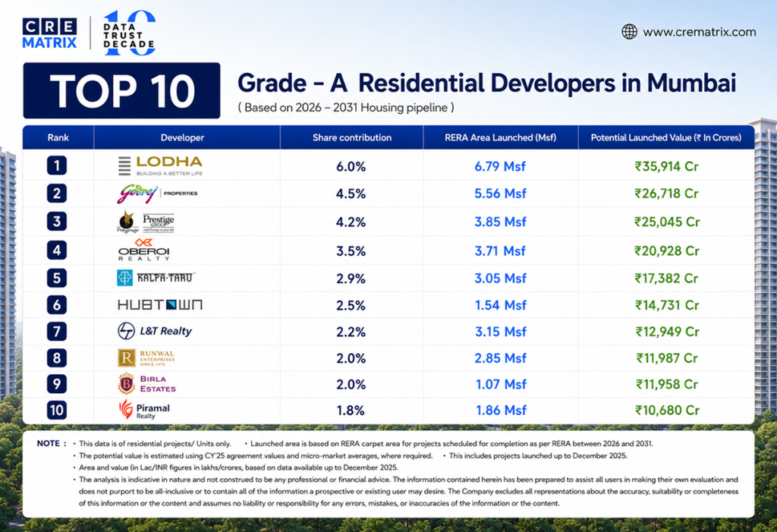This screenshot has width=777, height=532.
Task: Select the 2.2% share value
Action: tap(351, 332)
